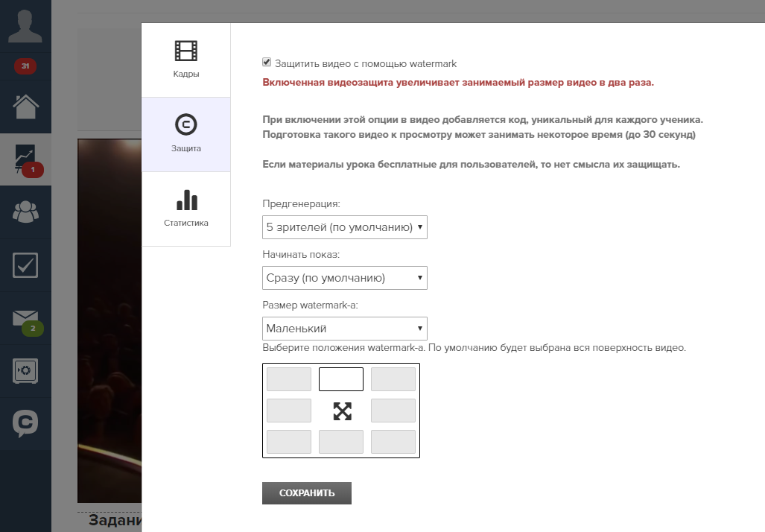
Task: Open the 'Начинать показ' dropdown
Action: point(344,278)
